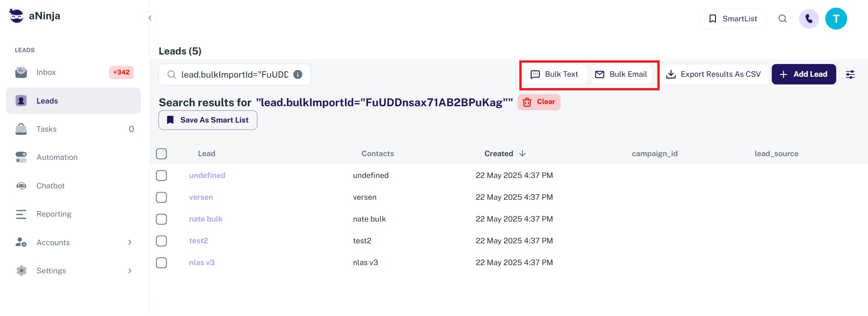The height and width of the screenshot is (316, 868).
Task: Click the search magnifier in top bar
Action: 783,19
